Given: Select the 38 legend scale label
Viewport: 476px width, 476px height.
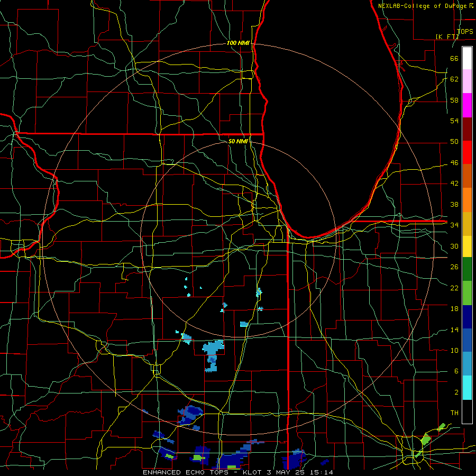Looking at the screenshot, I should click(x=454, y=204).
